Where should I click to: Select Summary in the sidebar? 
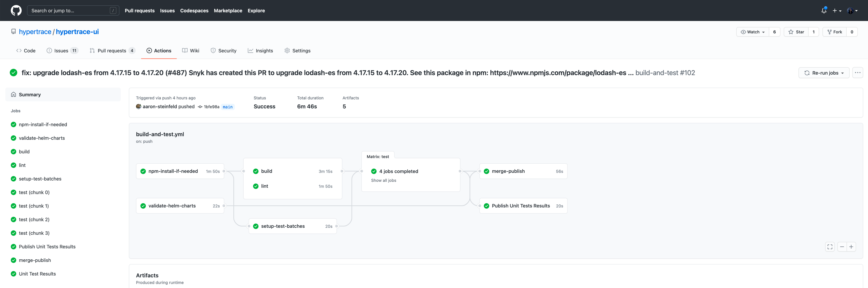point(63,95)
